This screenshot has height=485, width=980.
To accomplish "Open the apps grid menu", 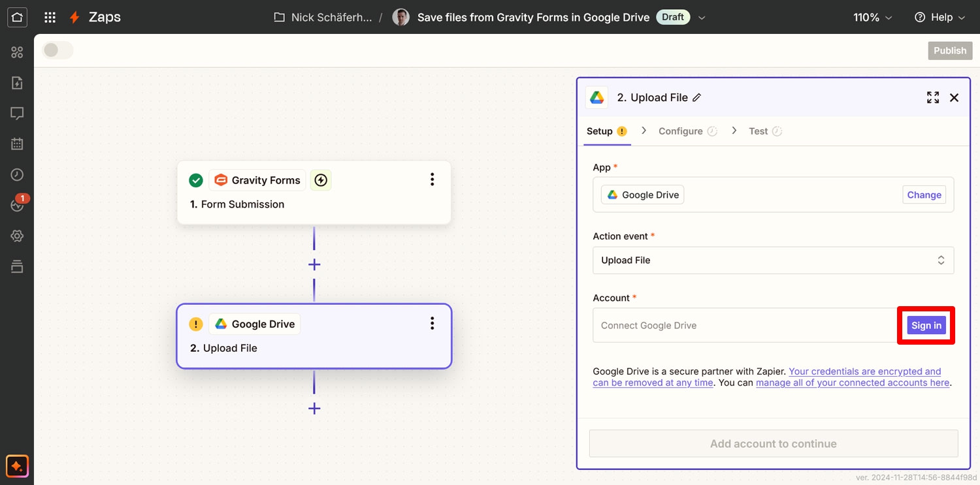I will [50, 18].
